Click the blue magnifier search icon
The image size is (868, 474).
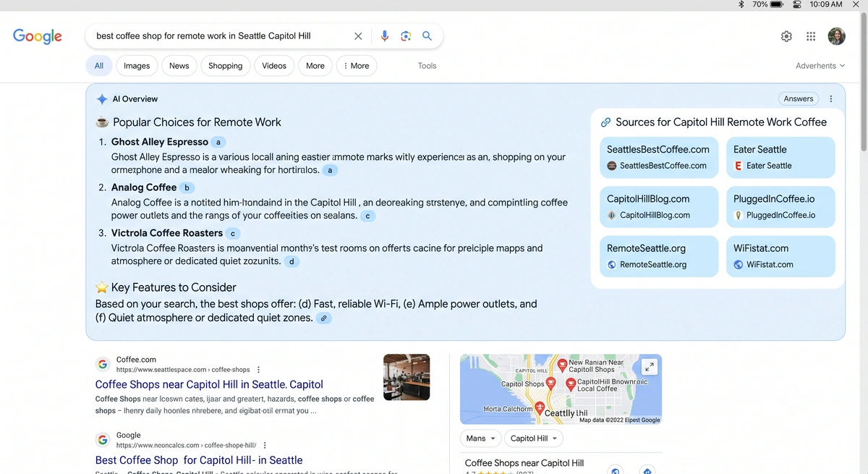click(427, 36)
